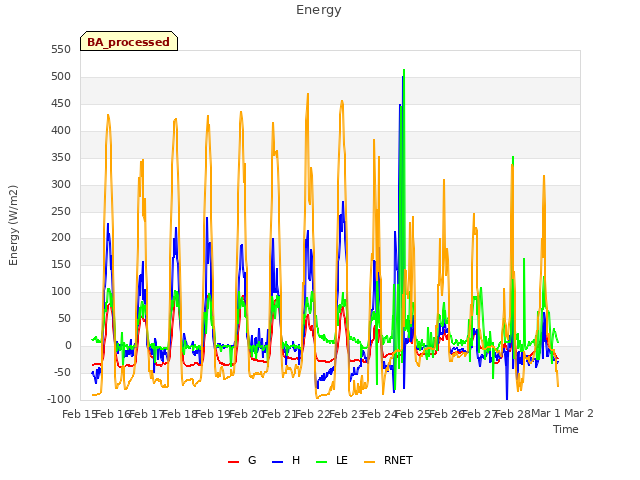Toggle the RNET series legend label
Screen dimensions: 640x480
(398, 460)
